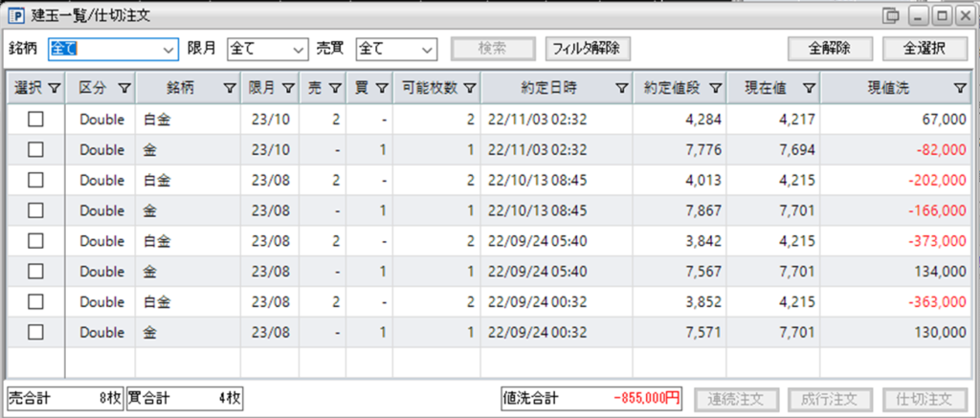Check the box for 金 row at 22/09/24 00:32
980x418 pixels.
pyautogui.click(x=35, y=332)
